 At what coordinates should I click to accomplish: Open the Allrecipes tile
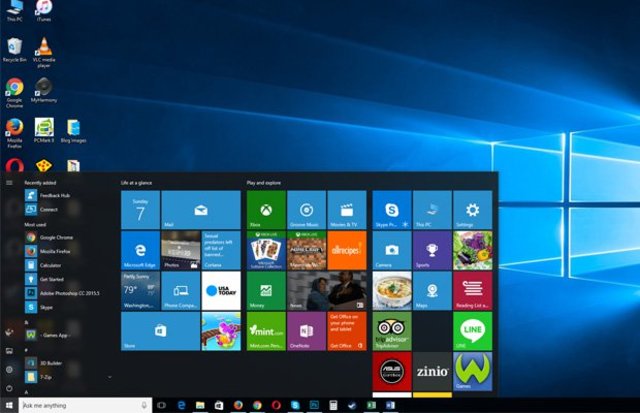tap(347, 250)
